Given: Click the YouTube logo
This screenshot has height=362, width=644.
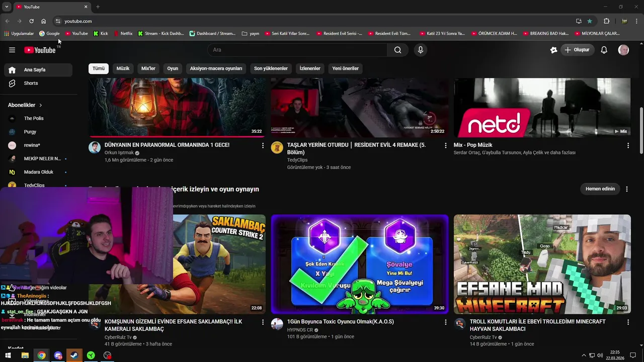Looking at the screenshot, I should click(x=40, y=50).
